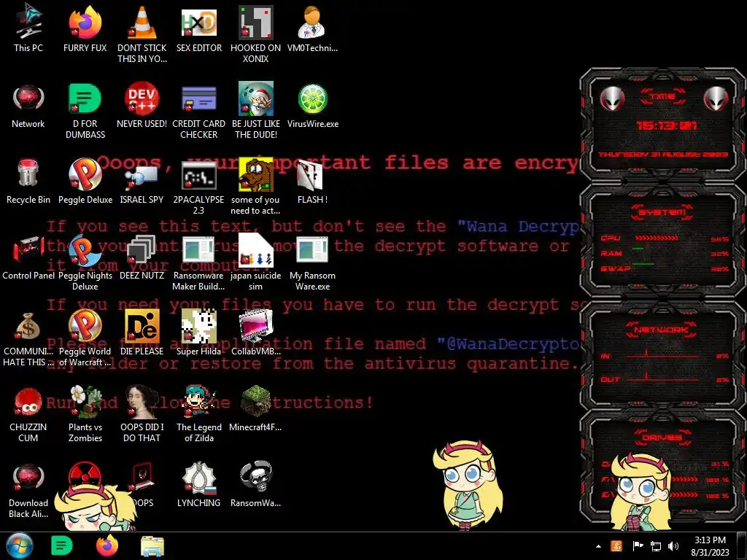This screenshot has height=560, width=747.
Task: Show hidden tray icons arrow
Action: 598,546
